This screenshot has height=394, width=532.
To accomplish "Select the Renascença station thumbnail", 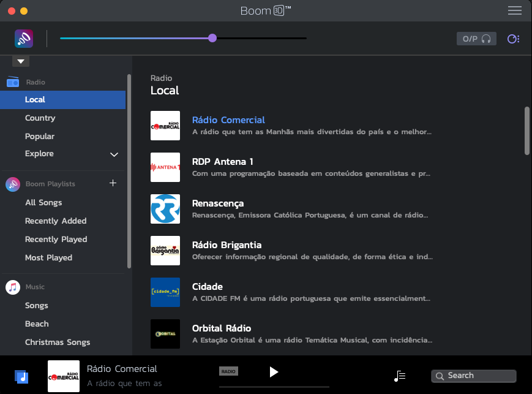I will 165,209.
